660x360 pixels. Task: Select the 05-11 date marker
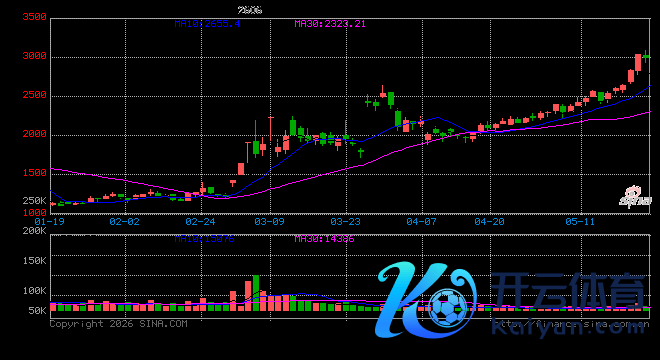point(580,222)
